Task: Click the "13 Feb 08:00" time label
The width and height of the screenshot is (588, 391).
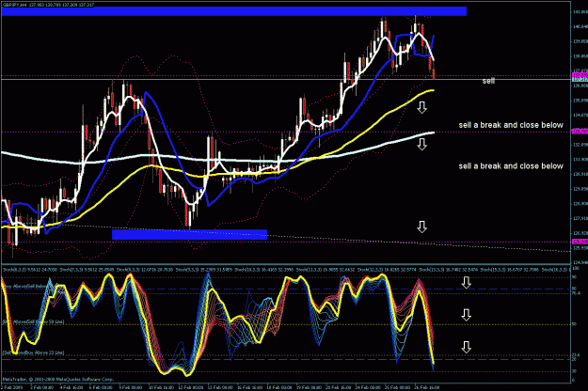Action: pos(221,387)
